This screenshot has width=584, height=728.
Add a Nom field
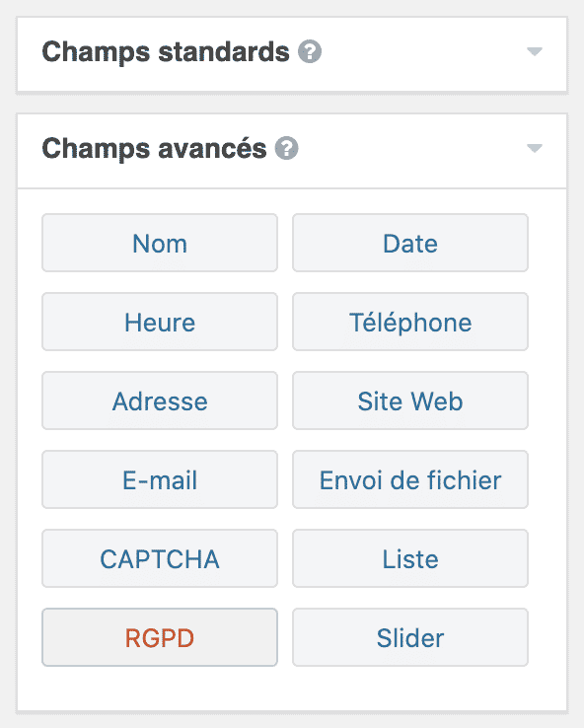coord(160,243)
